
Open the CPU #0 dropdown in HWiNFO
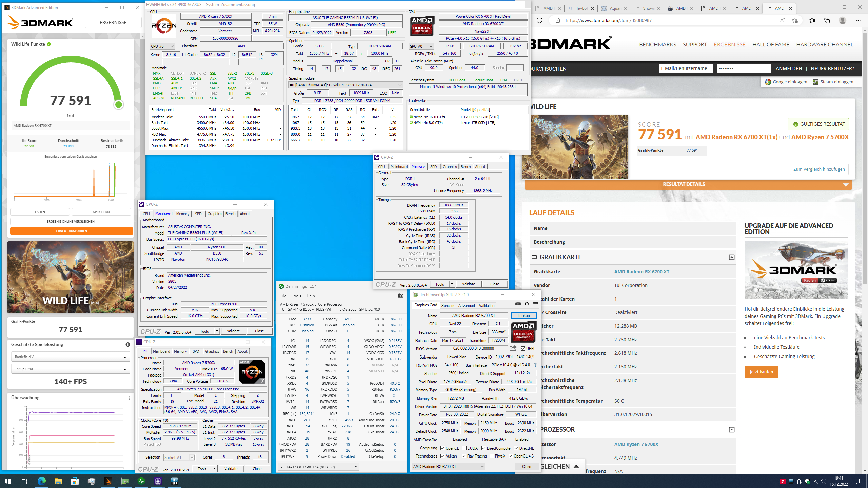coord(162,46)
